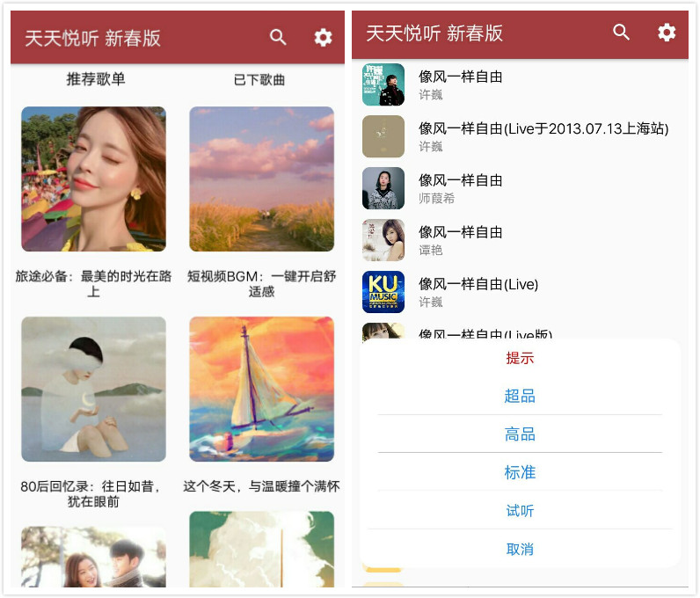Choose 高品 quality option
The image size is (700, 598).
(x=520, y=434)
